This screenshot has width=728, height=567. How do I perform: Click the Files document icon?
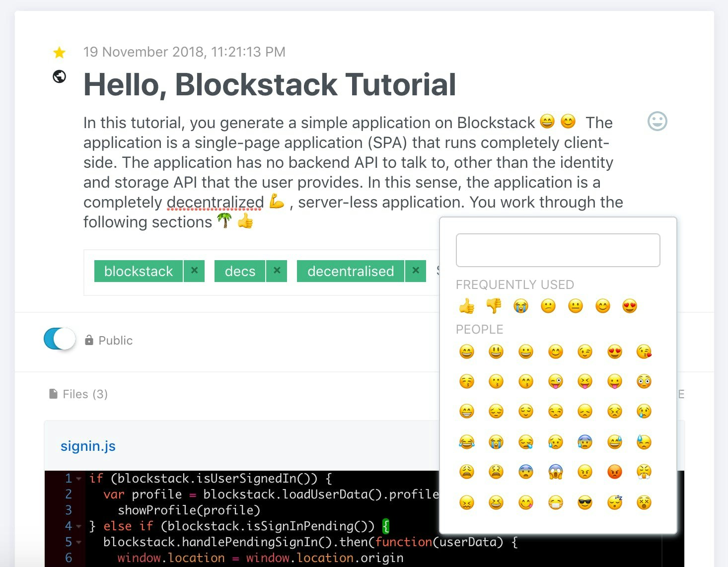tap(53, 394)
